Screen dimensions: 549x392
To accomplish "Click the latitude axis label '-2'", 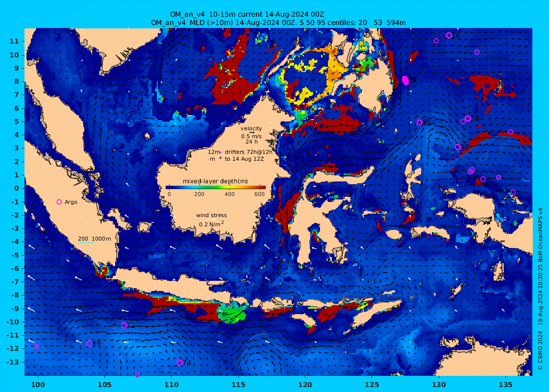I will tap(15, 215).
